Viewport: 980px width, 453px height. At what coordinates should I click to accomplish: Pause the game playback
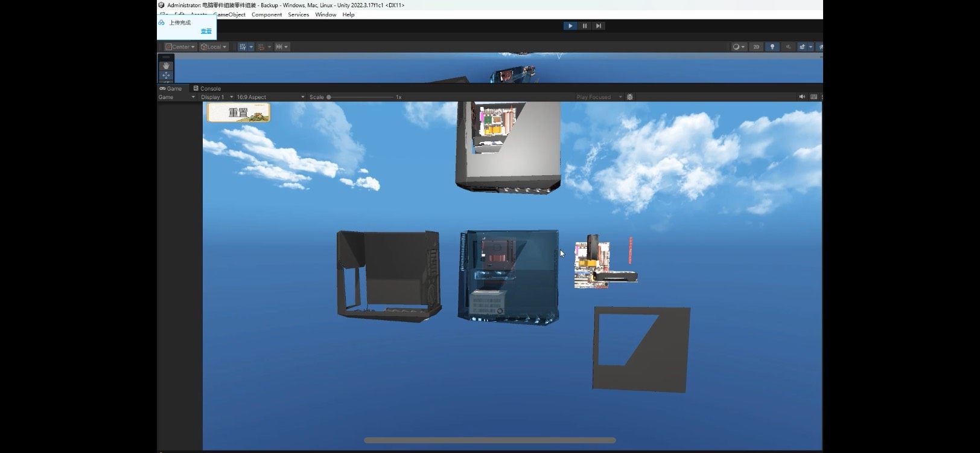point(584,26)
